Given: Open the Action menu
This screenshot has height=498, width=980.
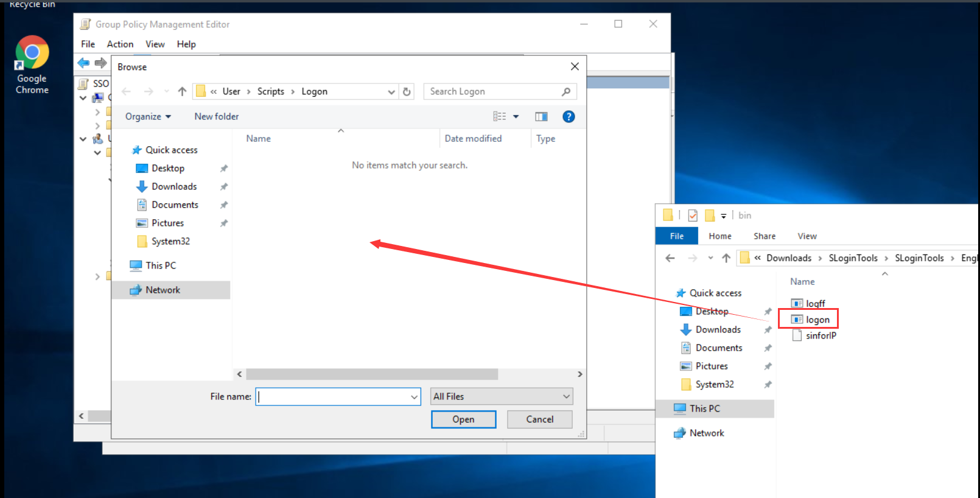Looking at the screenshot, I should (x=120, y=44).
